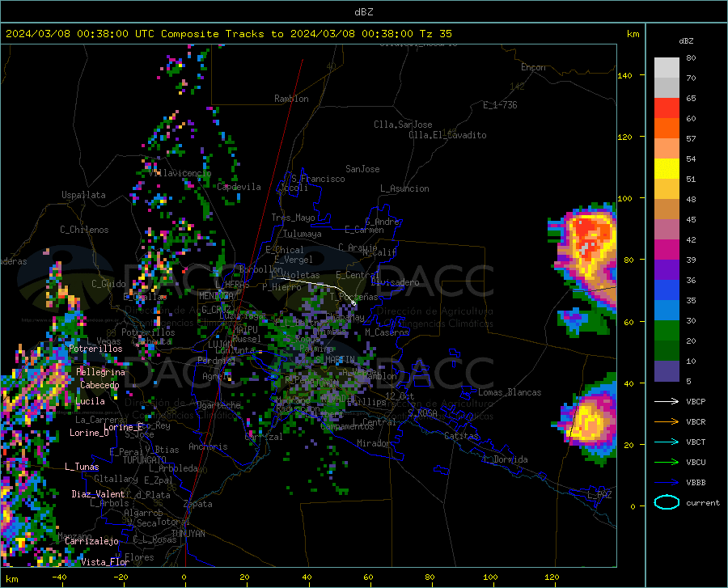Select the magenta 42-39 dBZ legend swatch
728x588 pixels.
tap(667, 250)
